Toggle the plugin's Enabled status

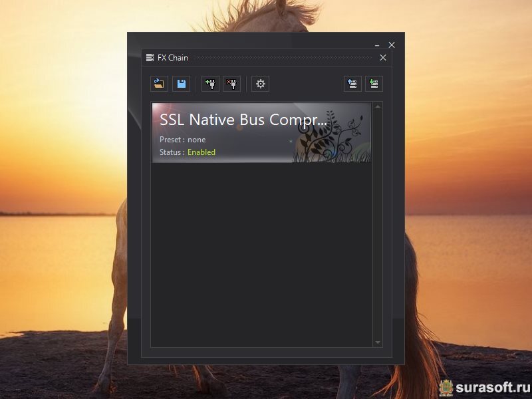coord(201,152)
